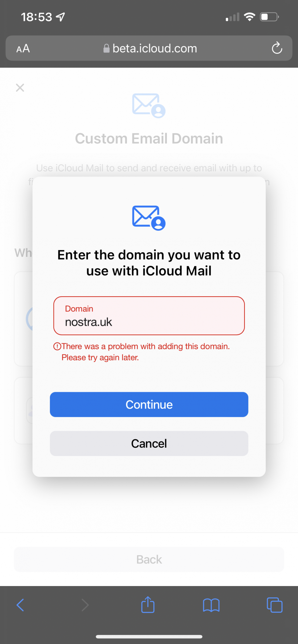
Task: Tap the Wi-Fi status icon
Action: point(250,17)
